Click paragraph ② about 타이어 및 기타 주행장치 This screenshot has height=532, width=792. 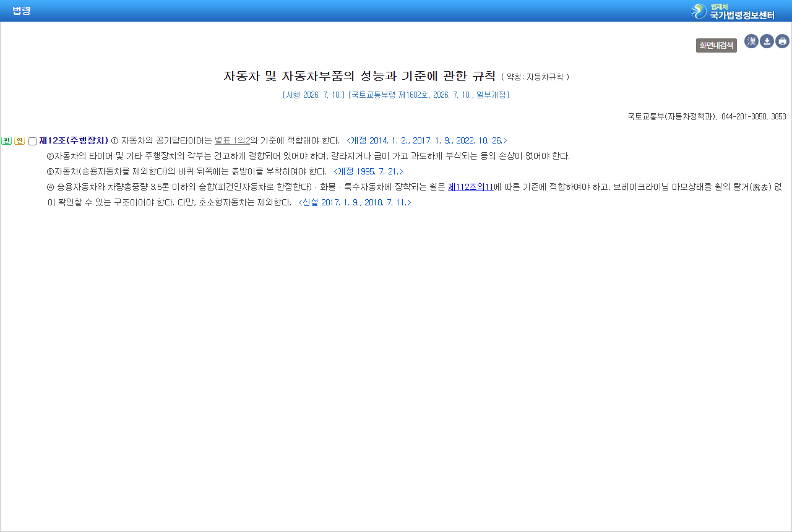pos(308,156)
